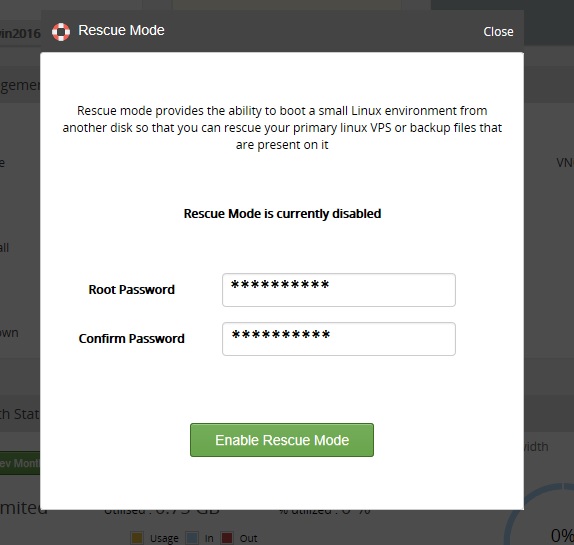Click the Confirm Password label
Image resolution: width=574 pixels, height=545 pixels.
point(131,339)
